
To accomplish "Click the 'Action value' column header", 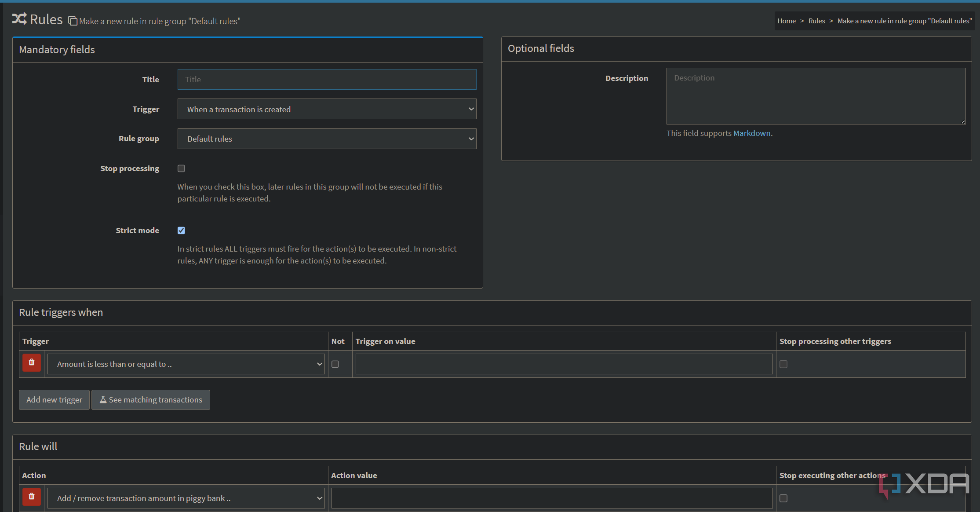I will pos(354,475).
